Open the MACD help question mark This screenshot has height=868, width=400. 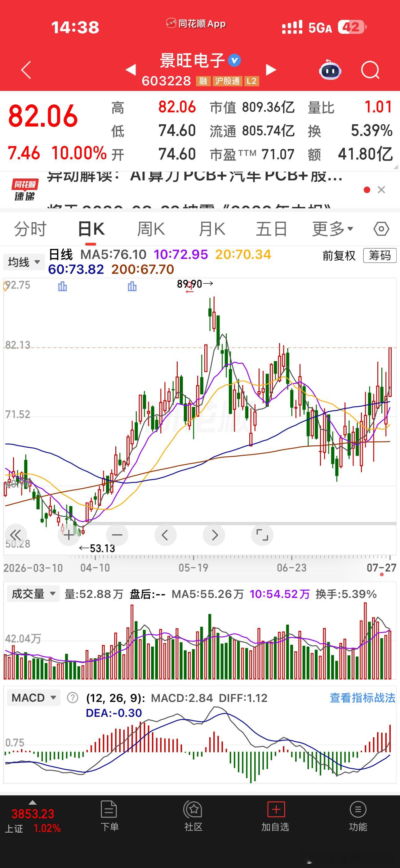(x=72, y=698)
